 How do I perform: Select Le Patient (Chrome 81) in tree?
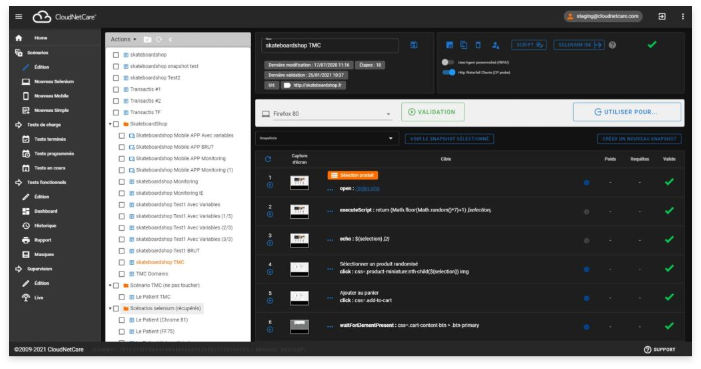pyautogui.click(x=161, y=320)
